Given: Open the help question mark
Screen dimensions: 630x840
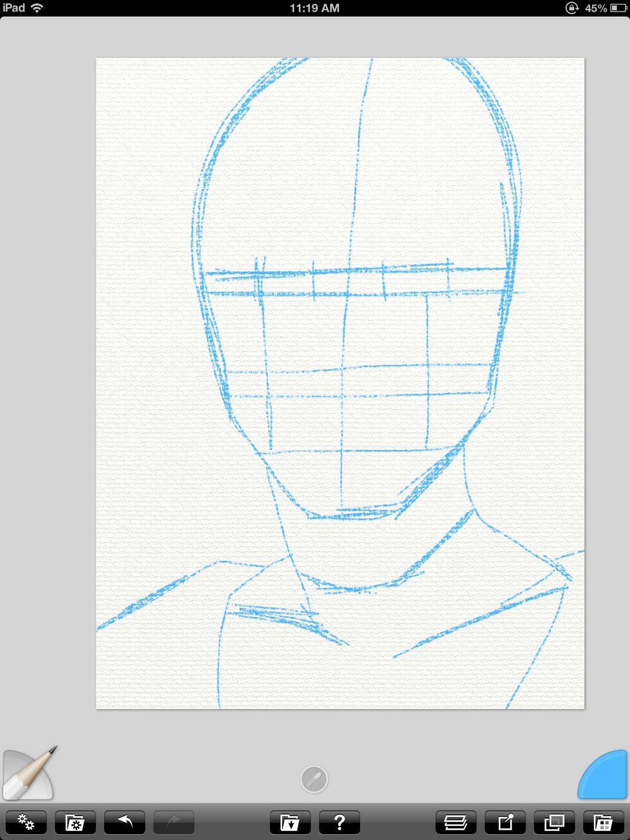Looking at the screenshot, I should pyautogui.click(x=339, y=822).
